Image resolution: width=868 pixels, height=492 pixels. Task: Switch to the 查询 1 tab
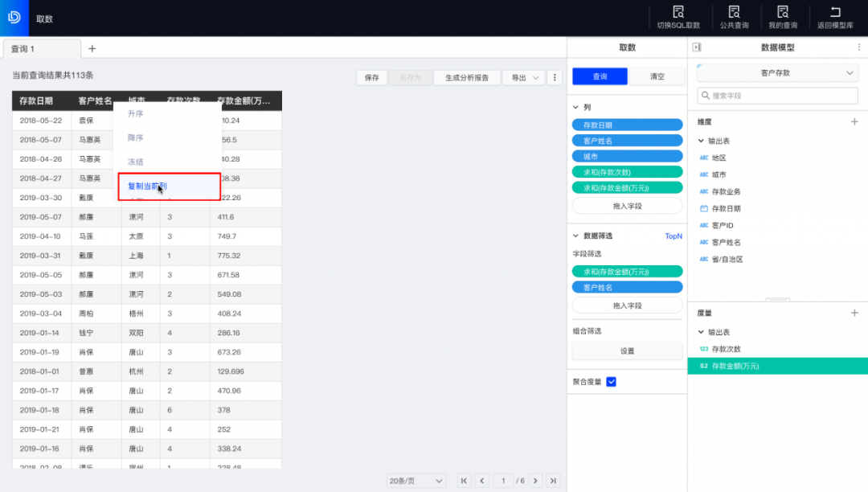tap(40, 49)
